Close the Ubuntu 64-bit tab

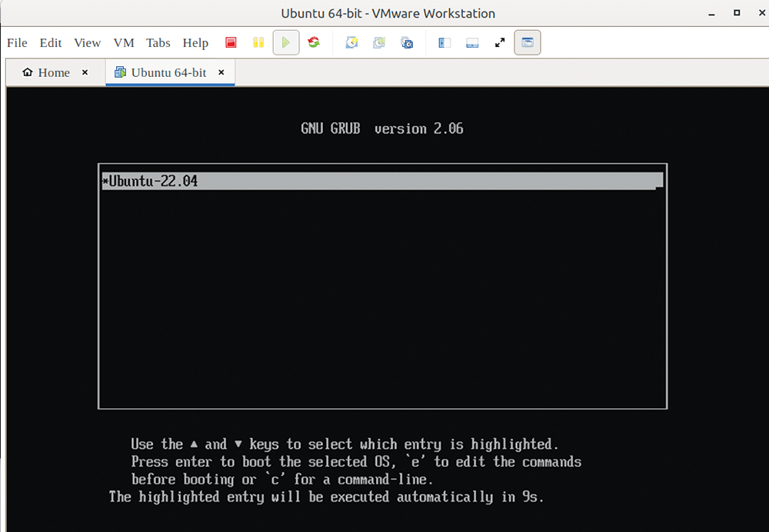point(221,72)
